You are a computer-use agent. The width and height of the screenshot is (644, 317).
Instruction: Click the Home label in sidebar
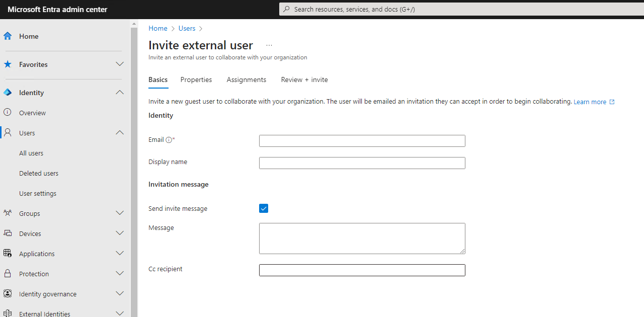click(29, 36)
